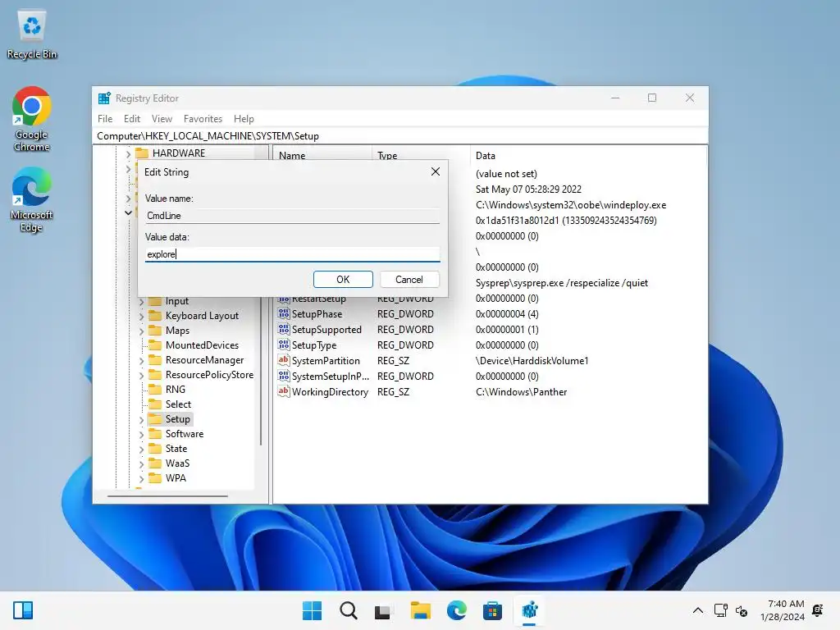
Task: Open the Windows Start menu
Action: pos(313,610)
